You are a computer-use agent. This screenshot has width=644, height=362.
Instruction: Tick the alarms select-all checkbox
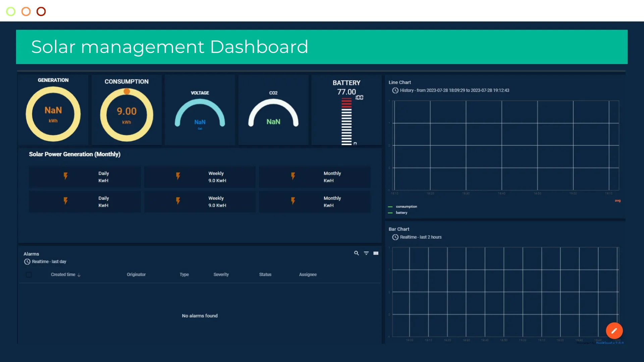pos(29,275)
